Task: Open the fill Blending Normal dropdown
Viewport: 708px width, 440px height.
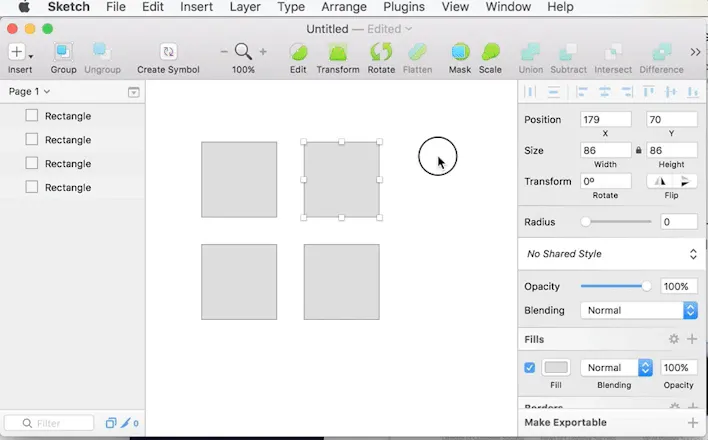Action: tap(616, 368)
